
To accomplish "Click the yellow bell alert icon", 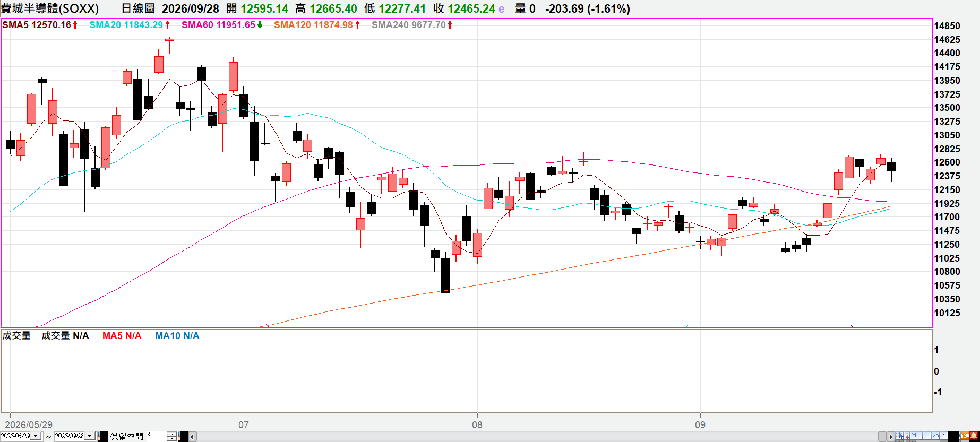I will click(974, 436).
